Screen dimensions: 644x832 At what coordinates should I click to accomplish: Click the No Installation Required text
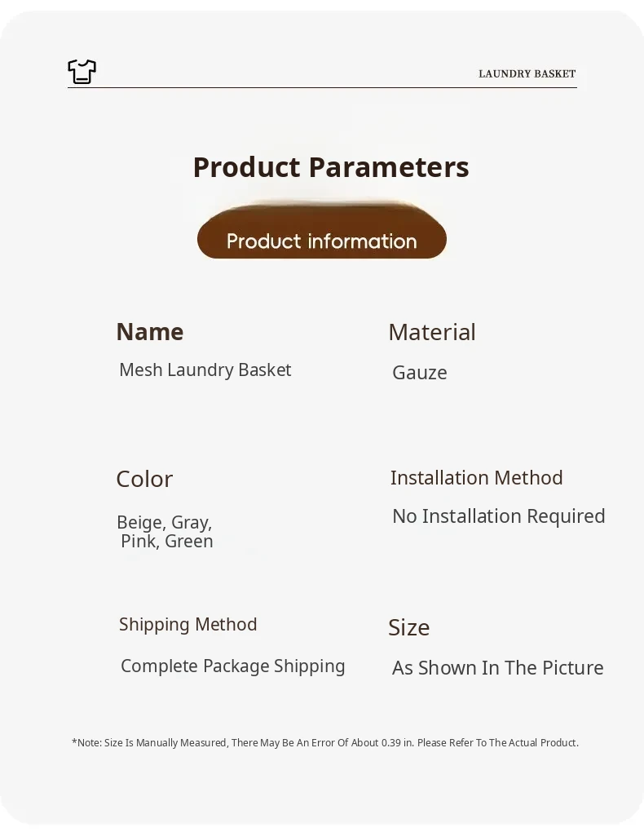click(498, 516)
